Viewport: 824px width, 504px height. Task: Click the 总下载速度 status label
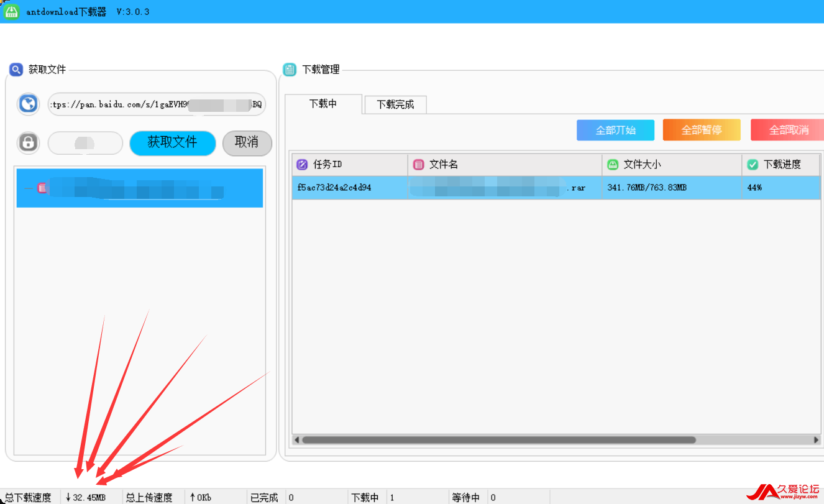click(29, 498)
